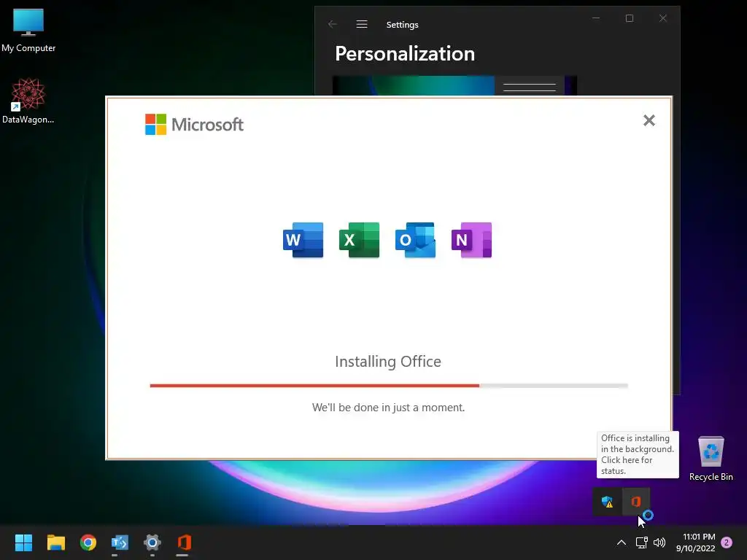Click 'We'll be done in just a moment.' text
The width and height of the screenshot is (747, 560).
click(x=388, y=408)
